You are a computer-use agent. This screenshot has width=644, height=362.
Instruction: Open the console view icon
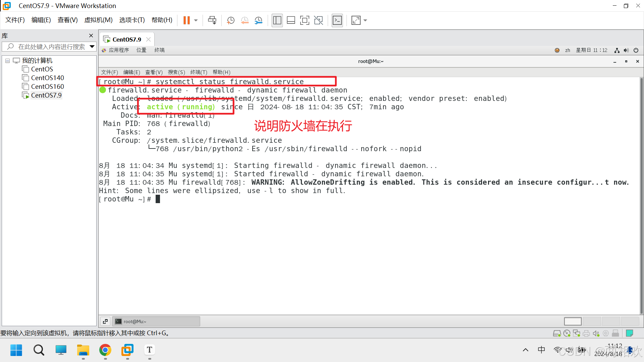(337, 20)
